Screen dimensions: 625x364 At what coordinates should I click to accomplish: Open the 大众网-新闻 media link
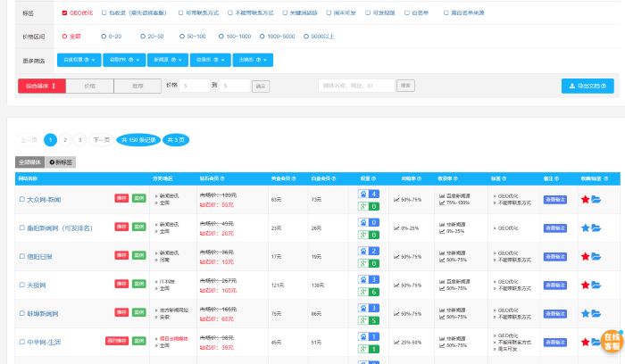(x=44, y=200)
